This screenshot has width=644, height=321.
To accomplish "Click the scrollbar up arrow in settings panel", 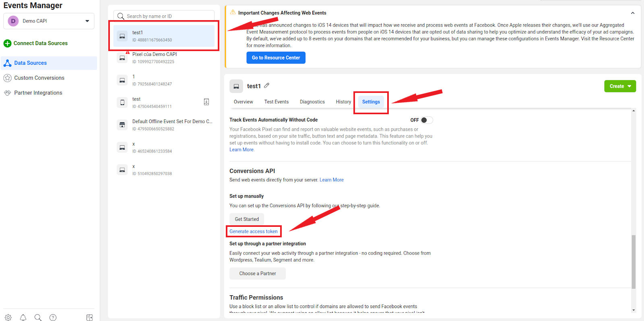I will 634,111.
